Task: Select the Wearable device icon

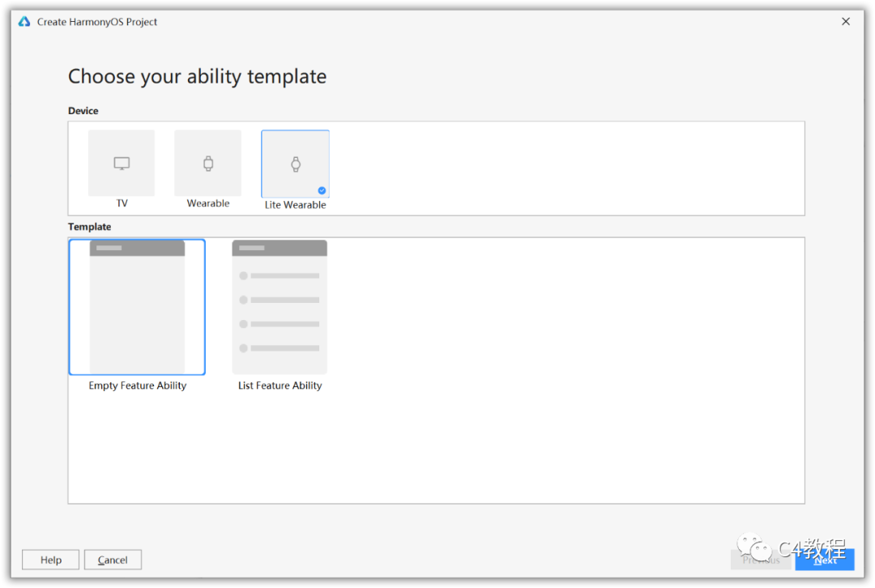Action: point(208,163)
